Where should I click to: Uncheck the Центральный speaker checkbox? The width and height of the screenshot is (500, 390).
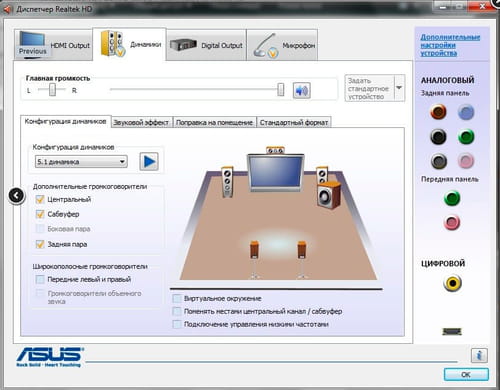pos(40,199)
